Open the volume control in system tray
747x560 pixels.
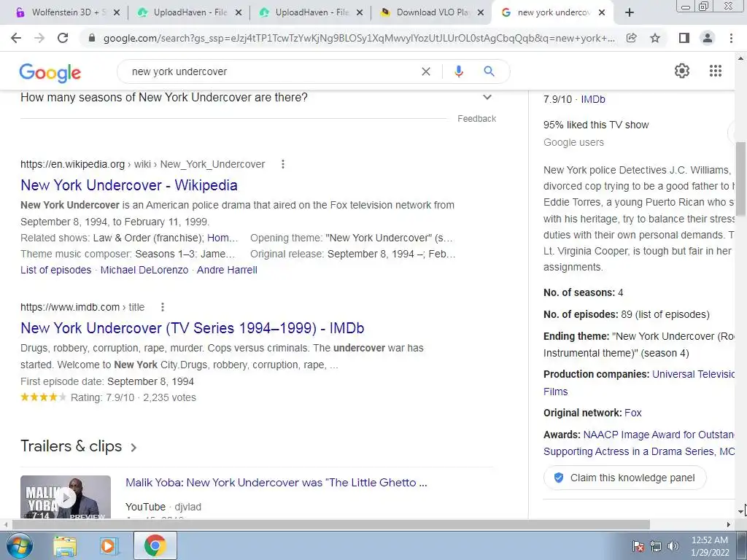pyautogui.click(x=673, y=546)
